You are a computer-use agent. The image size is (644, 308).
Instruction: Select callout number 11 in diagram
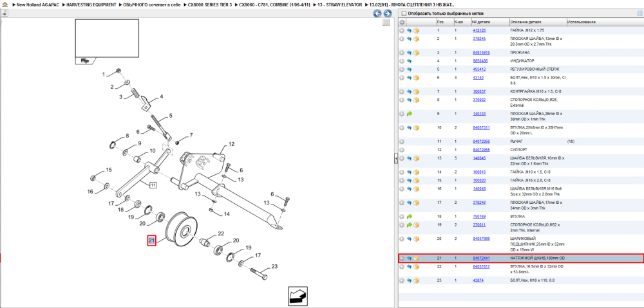click(x=153, y=185)
